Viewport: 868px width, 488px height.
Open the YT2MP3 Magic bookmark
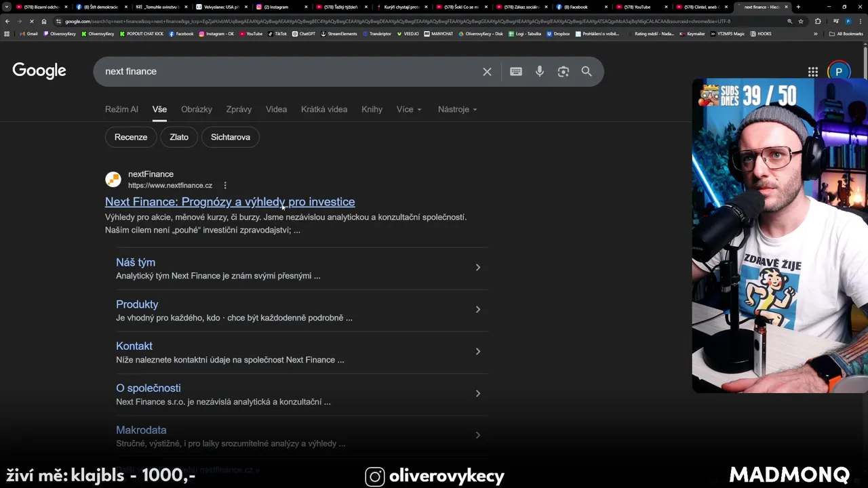[727, 33]
